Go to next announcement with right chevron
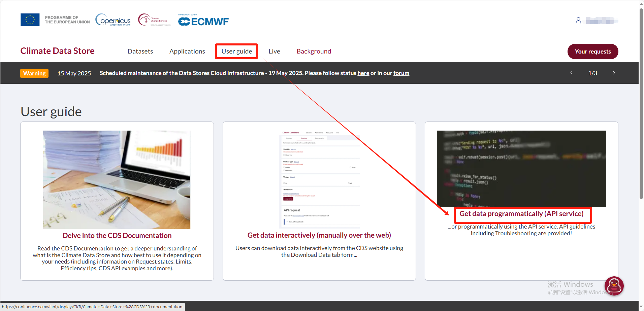 [x=614, y=73]
